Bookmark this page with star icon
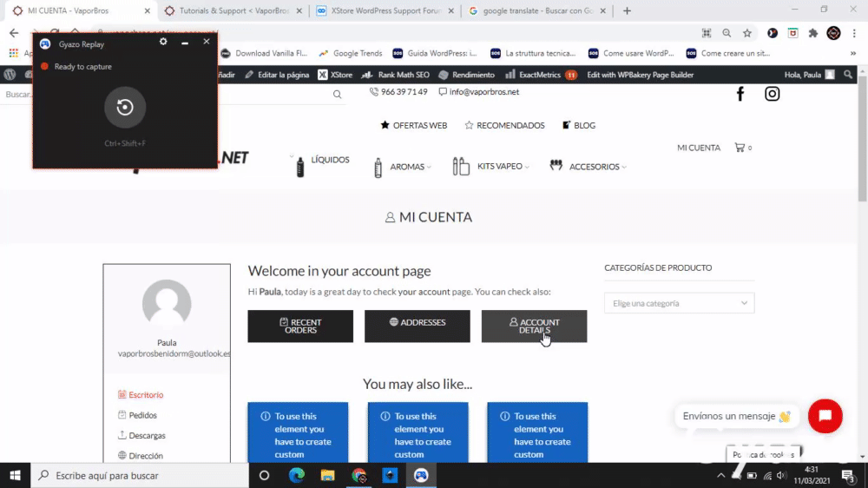Screen dimensions: 868x488 pos(747,33)
